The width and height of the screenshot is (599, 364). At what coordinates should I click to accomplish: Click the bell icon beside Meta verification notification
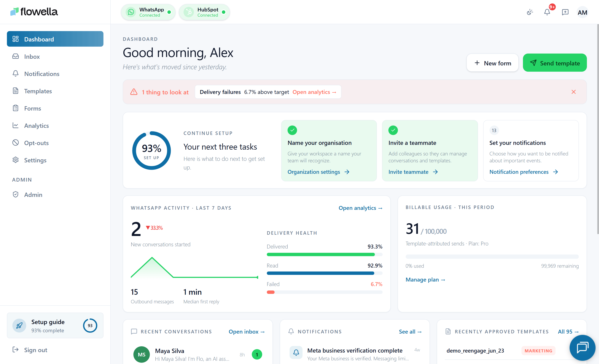tap(296, 352)
